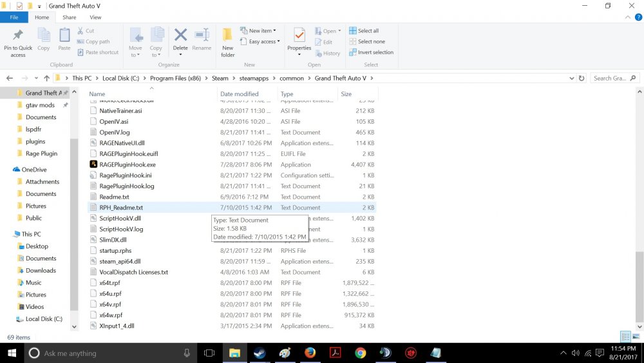
Task: Open Steam from the taskbar
Action: pyautogui.click(x=260, y=353)
